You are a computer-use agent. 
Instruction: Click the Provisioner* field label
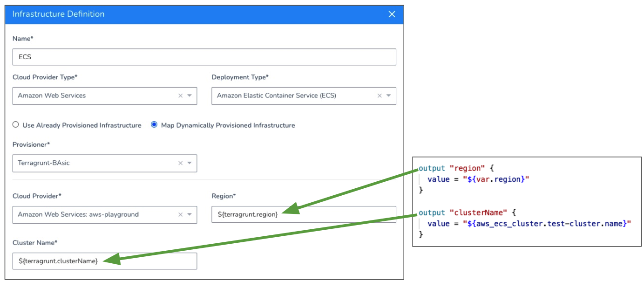30,144
